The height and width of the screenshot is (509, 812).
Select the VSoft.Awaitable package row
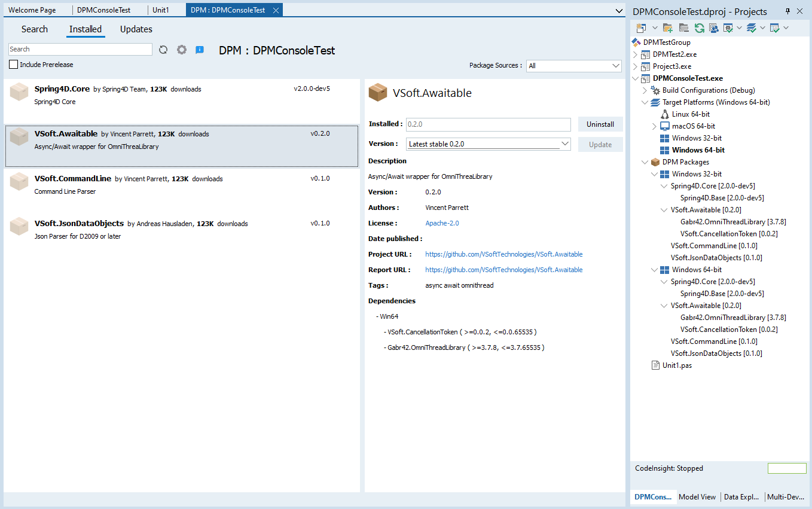(182, 146)
